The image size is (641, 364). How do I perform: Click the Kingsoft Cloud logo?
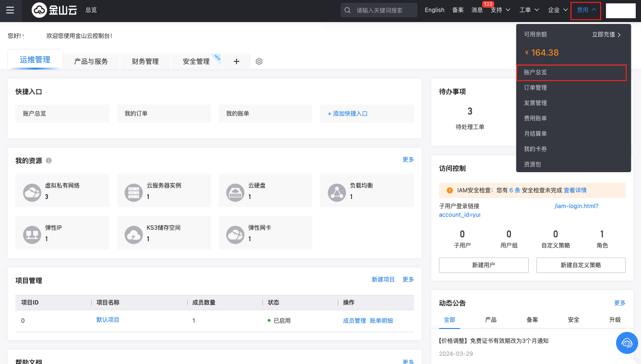pos(54,10)
